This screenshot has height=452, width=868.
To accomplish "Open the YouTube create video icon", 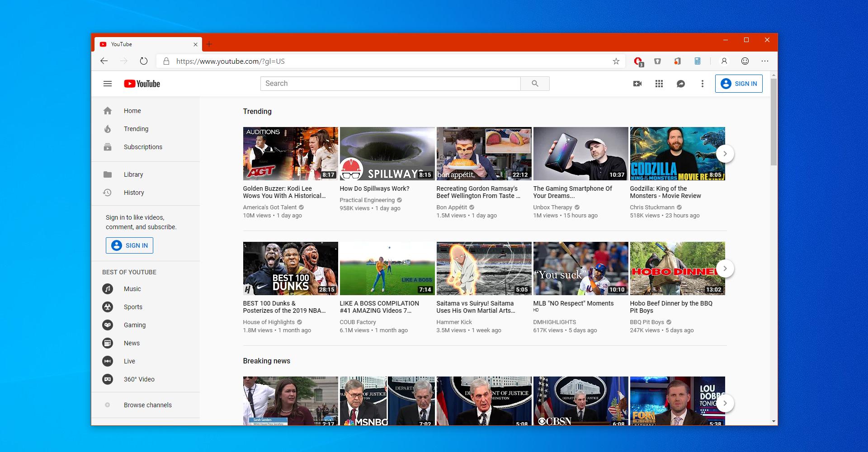I will [637, 84].
